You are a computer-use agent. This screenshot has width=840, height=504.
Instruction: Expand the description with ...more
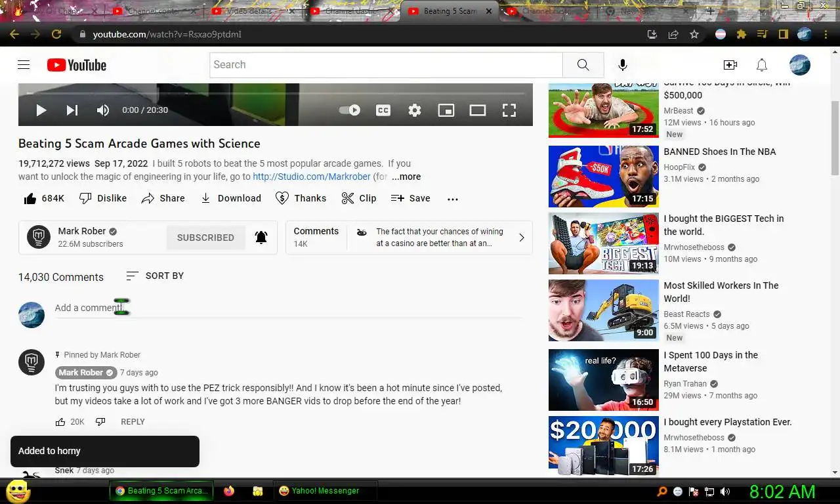point(406,177)
